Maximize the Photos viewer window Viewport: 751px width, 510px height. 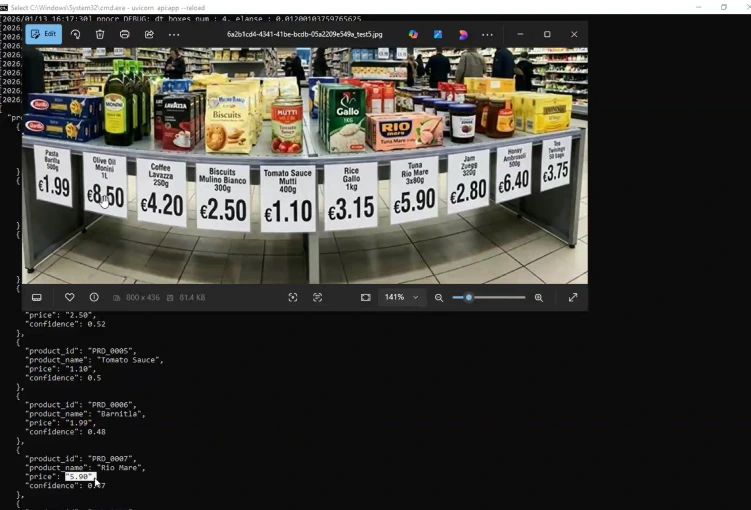[x=547, y=34]
